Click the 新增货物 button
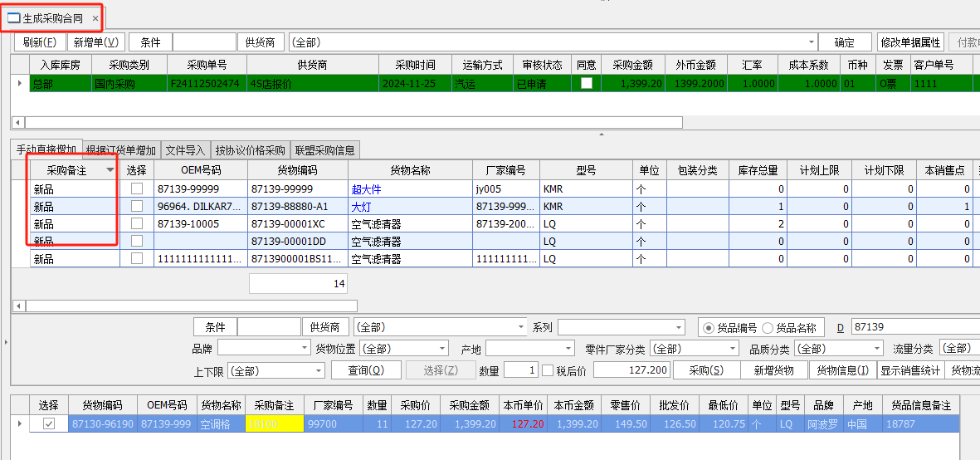 tap(774, 370)
